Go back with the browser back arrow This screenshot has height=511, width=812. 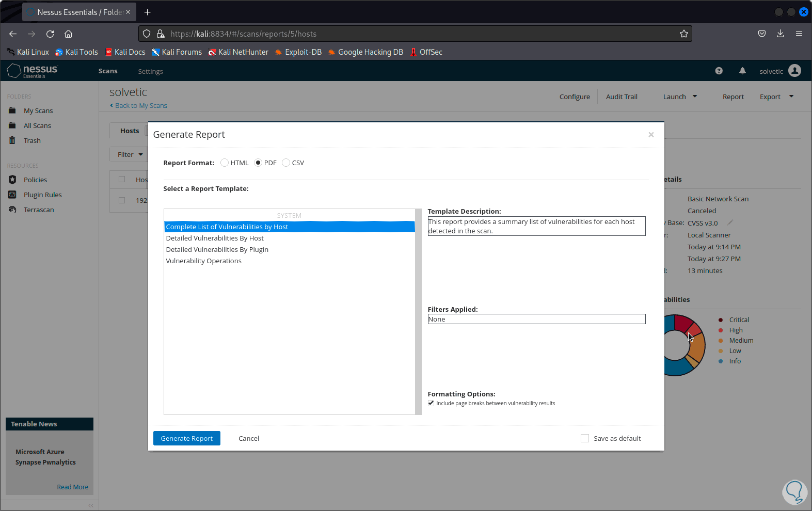(13, 34)
